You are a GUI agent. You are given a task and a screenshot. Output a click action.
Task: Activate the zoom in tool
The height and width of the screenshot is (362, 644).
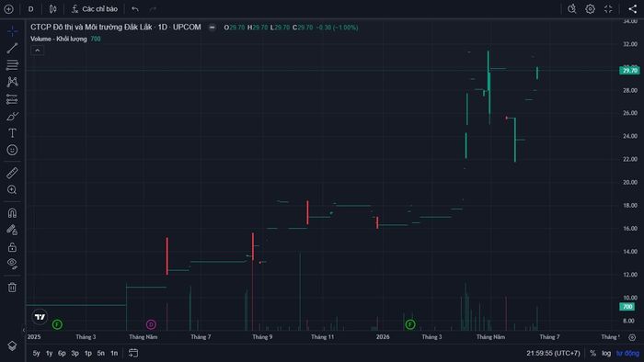pos(12,189)
